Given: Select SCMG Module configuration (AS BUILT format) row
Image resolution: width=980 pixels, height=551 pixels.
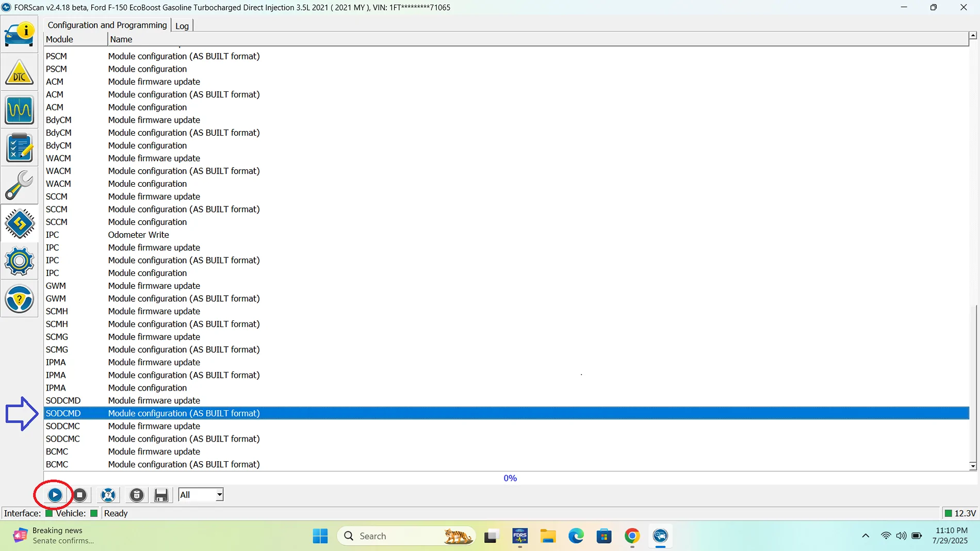Looking at the screenshot, I should 506,349.
